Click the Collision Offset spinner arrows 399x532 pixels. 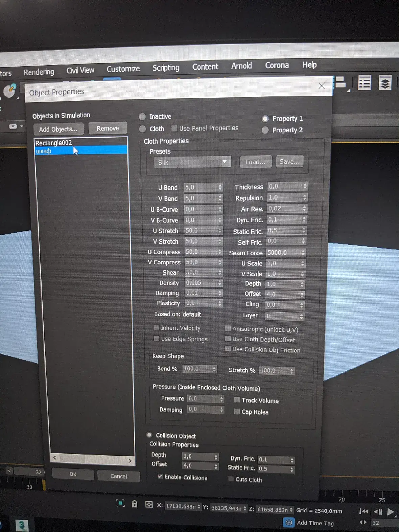[x=216, y=466]
